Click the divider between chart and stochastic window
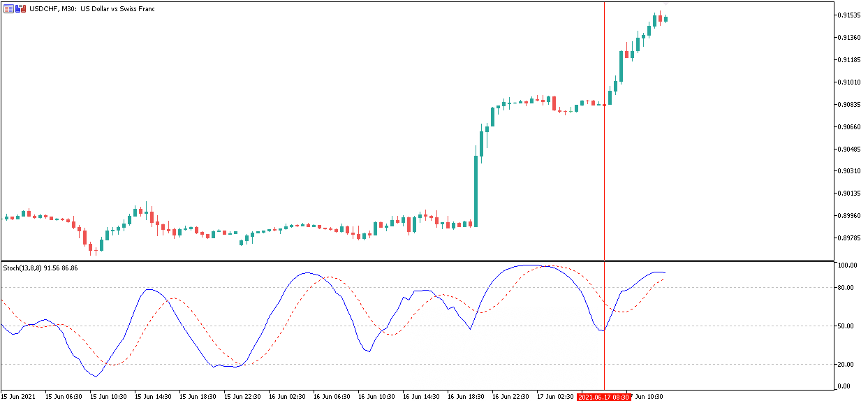The image size is (868, 401). (x=418, y=261)
